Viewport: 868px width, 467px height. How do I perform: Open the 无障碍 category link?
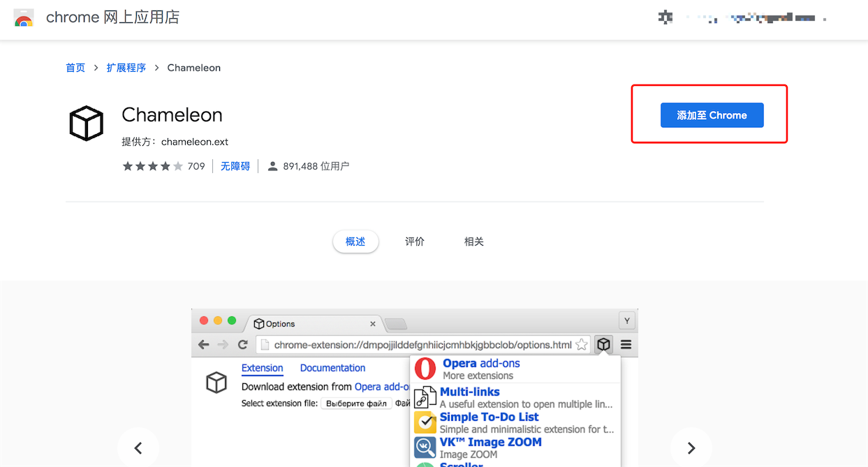[x=235, y=166]
